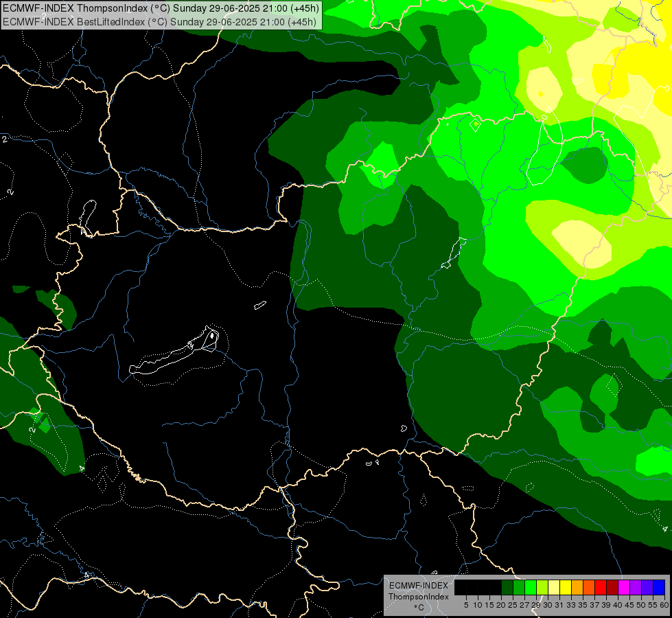
Task: Click the legend scale value '20'
Action: (501, 605)
